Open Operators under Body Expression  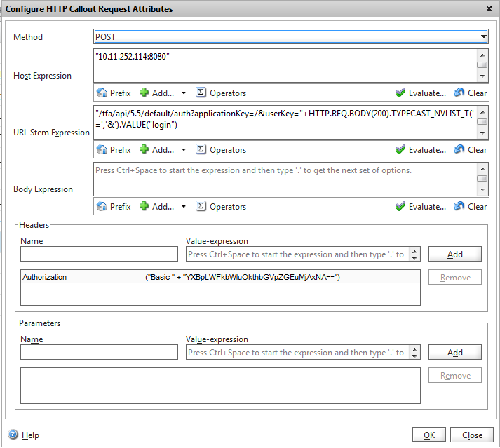click(x=220, y=206)
